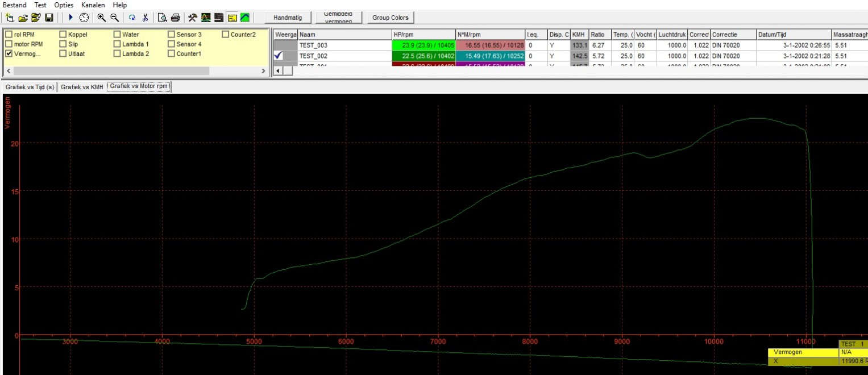This screenshot has height=375, width=868.
Task: Open print preview icon
Action: (x=163, y=18)
